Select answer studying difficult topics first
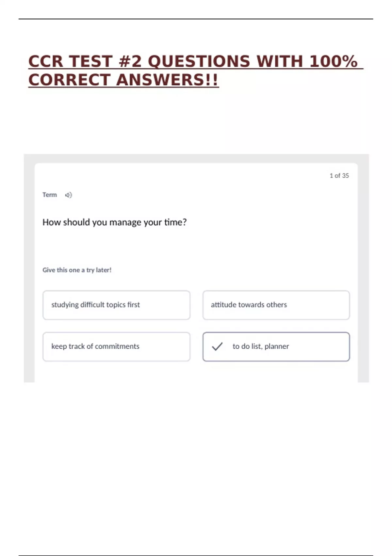The width and height of the screenshot is (392, 556). pos(116,305)
